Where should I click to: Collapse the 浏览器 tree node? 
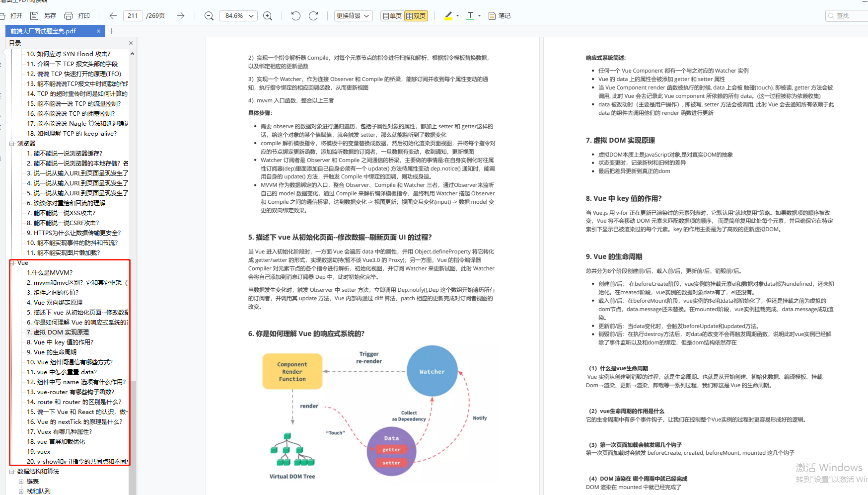12,144
